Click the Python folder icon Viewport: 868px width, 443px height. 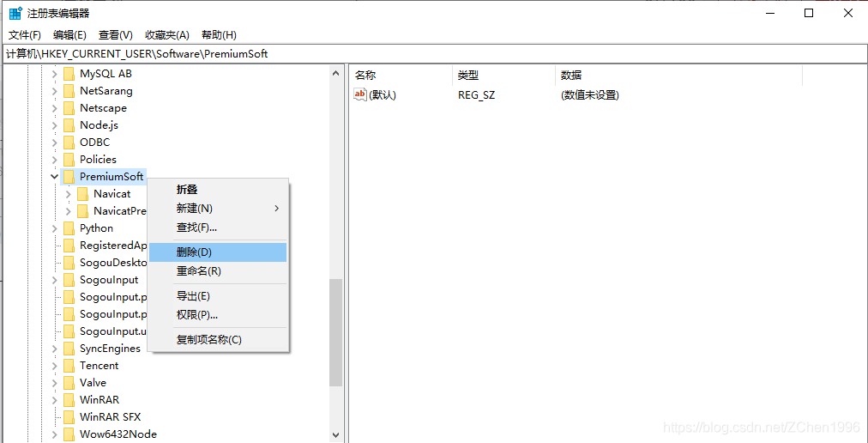coord(69,228)
